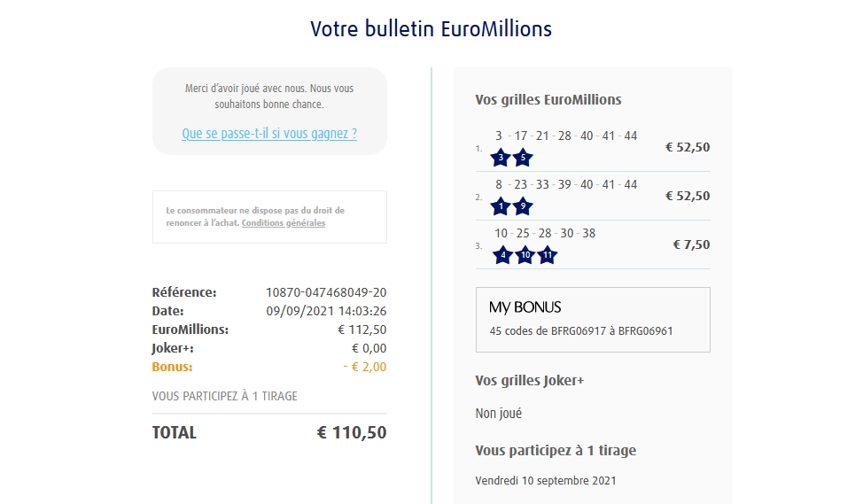The height and width of the screenshot is (504, 863).
Task: Click the € 7,50 price of grid 3
Action: (691, 244)
